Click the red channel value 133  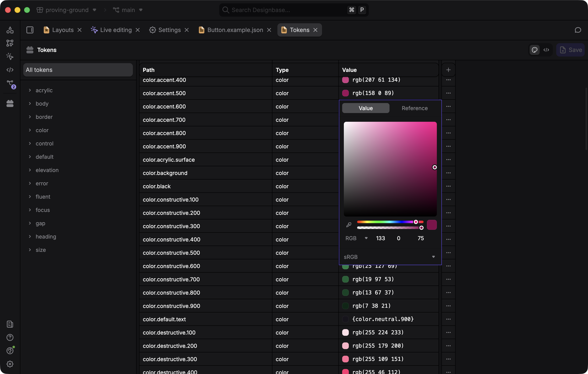(380, 238)
